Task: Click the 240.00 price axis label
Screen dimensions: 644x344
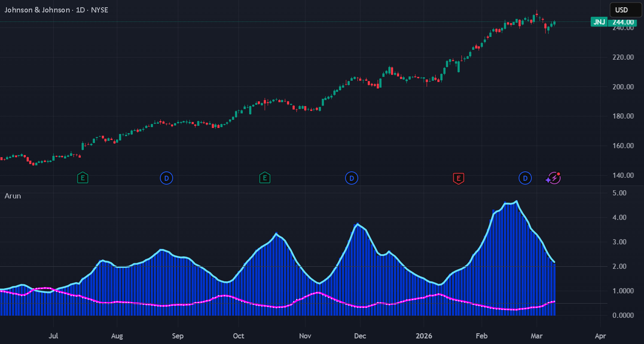Action: coord(624,28)
